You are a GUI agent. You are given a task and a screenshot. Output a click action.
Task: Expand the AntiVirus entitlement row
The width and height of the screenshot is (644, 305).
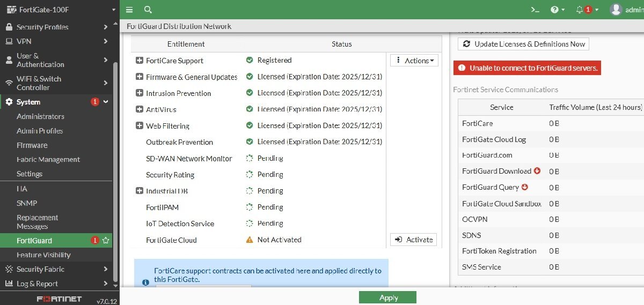(140, 109)
